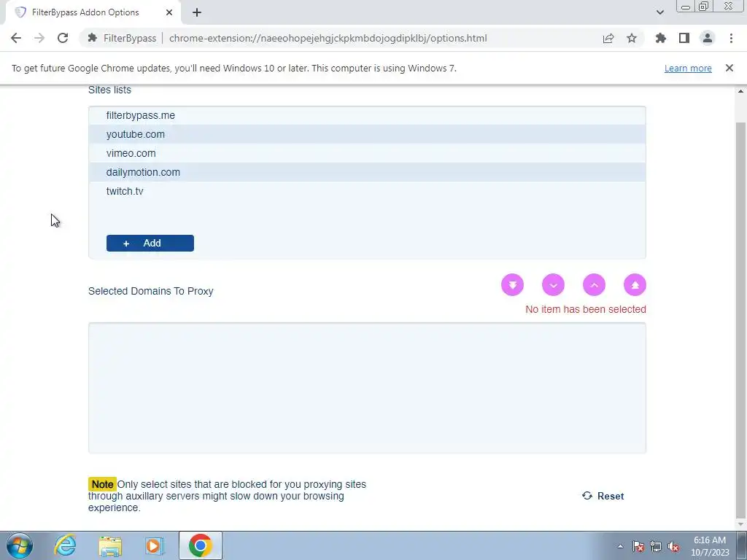This screenshot has height=560, width=747.
Task: Open the Windows Start menu
Action: (19, 545)
